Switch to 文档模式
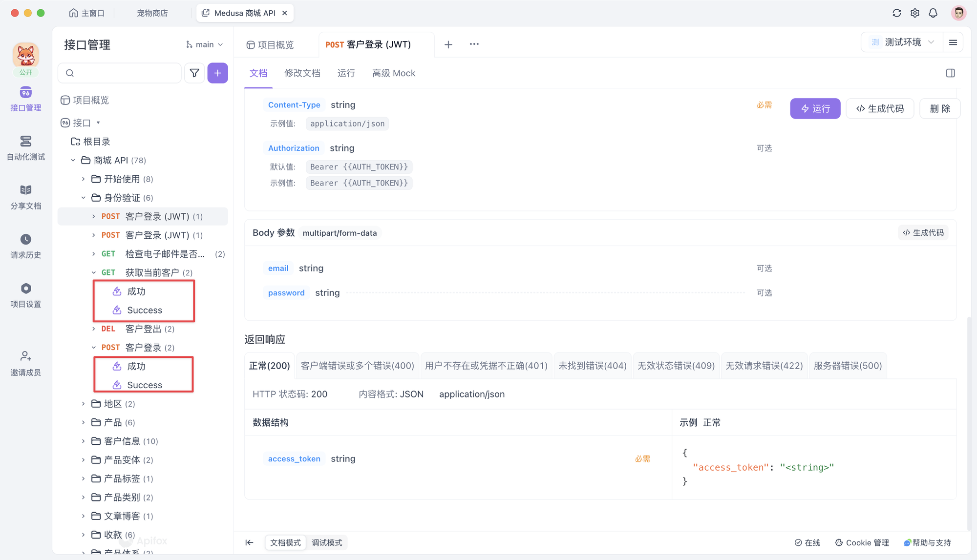977x560 pixels. [286, 542]
